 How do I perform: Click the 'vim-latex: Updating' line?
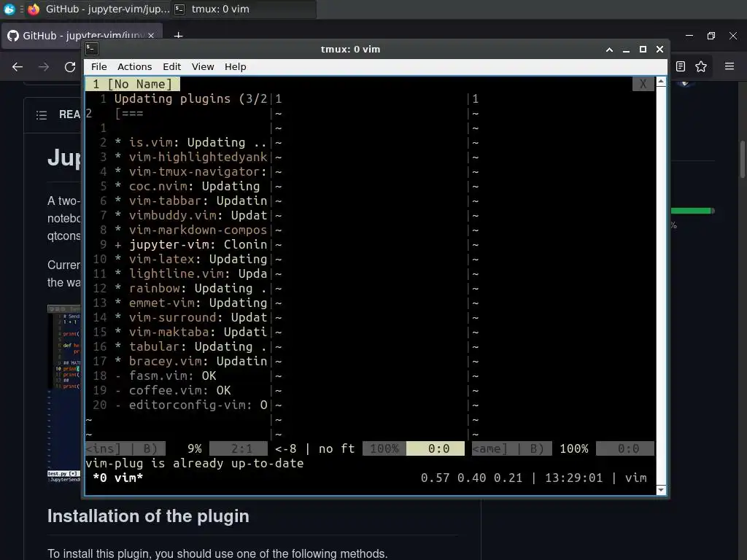[x=190, y=259]
